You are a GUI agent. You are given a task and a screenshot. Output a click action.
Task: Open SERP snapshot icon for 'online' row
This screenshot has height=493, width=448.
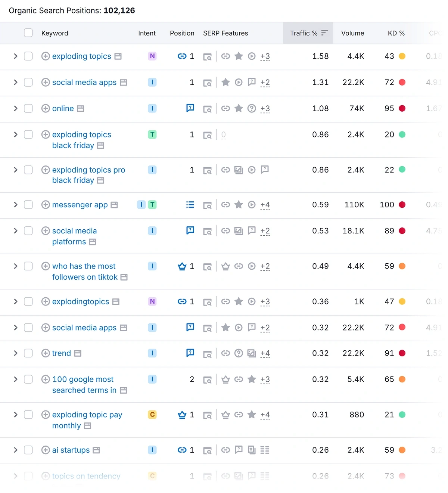click(207, 109)
